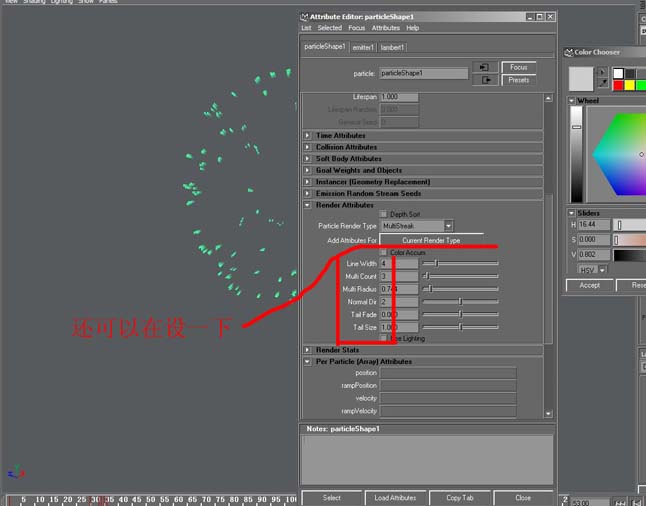
Task: Click the Tail Fade slider
Action: point(461,314)
